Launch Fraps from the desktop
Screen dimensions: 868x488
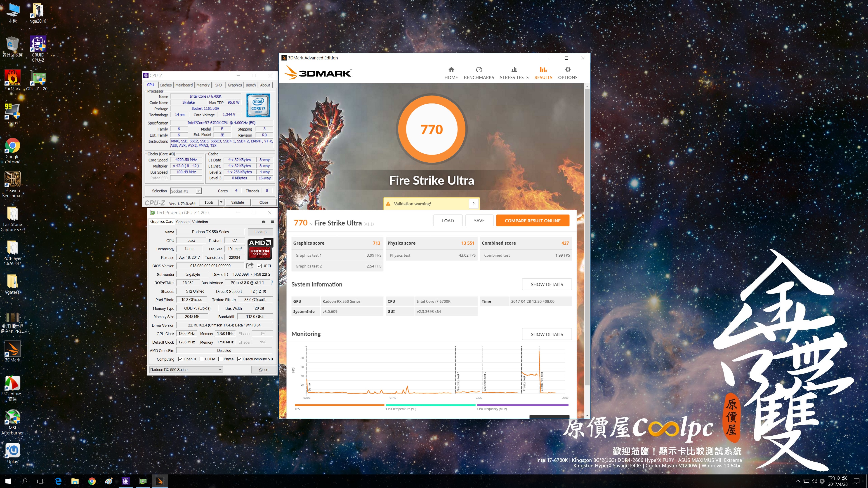pyautogui.click(x=12, y=114)
